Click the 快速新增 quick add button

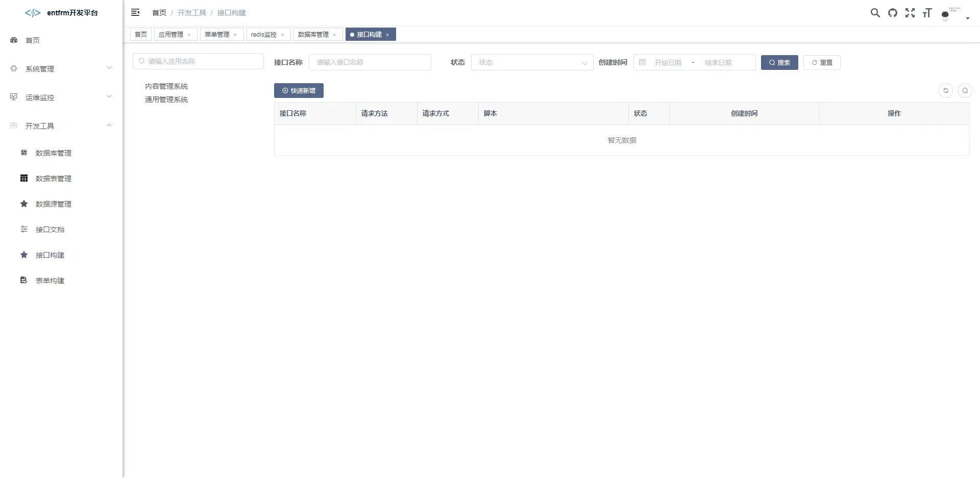point(299,91)
